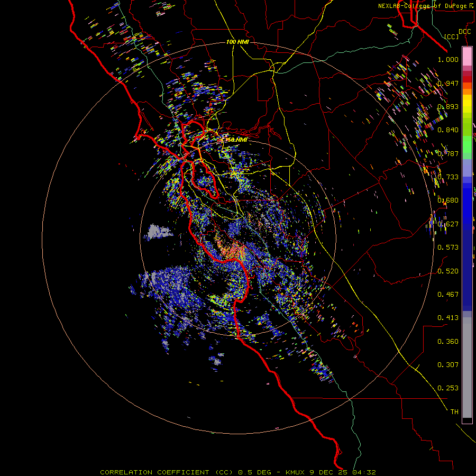Pick the bright green color bar swatch
Viewport: 476px width, 476px height.
point(467,144)
